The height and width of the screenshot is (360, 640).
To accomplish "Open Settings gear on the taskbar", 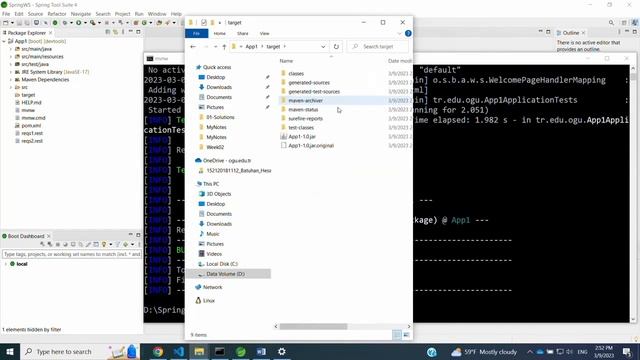I will (282, 351).
